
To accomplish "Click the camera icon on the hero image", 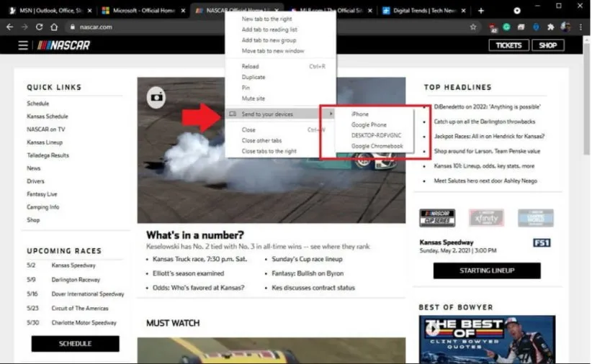I will [156, 96].
